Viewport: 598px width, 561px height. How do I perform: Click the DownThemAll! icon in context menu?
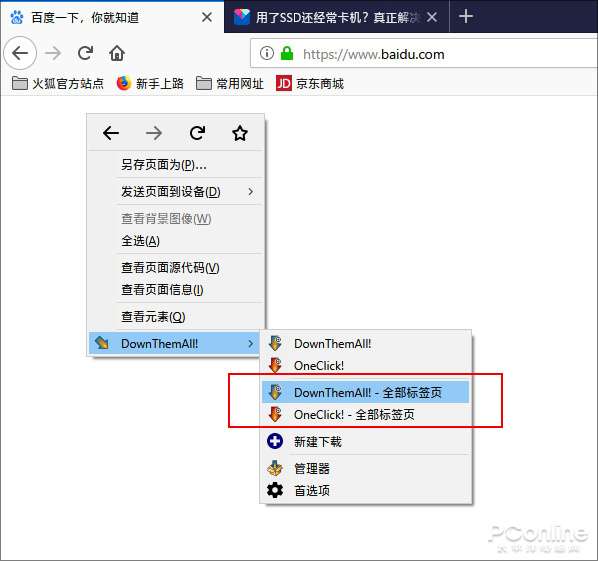(102, 343)
